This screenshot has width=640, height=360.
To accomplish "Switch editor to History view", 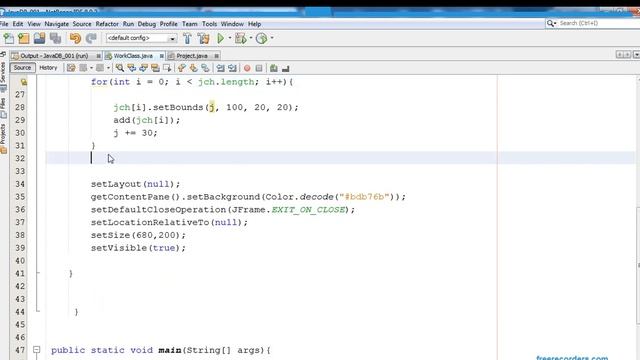I will click(x=48, y=68).
